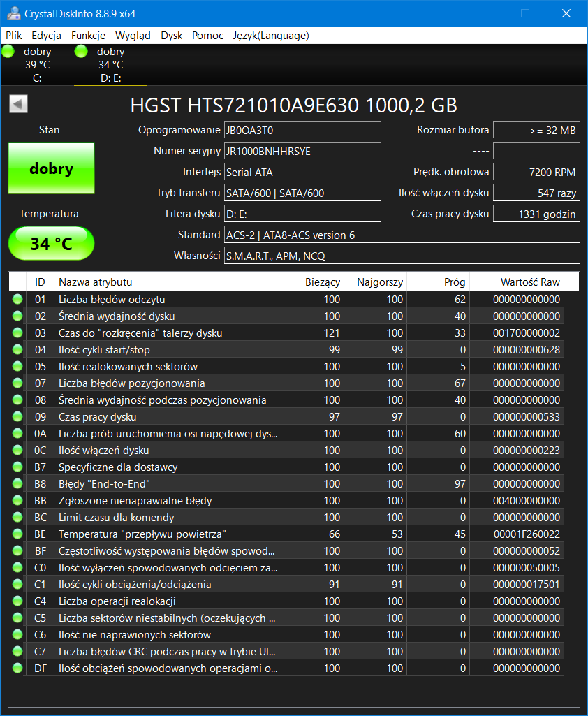Click the Standard field ACS-2 | ATA8-ACS version 6
588x716 pixels.
(x=402, y=235)
